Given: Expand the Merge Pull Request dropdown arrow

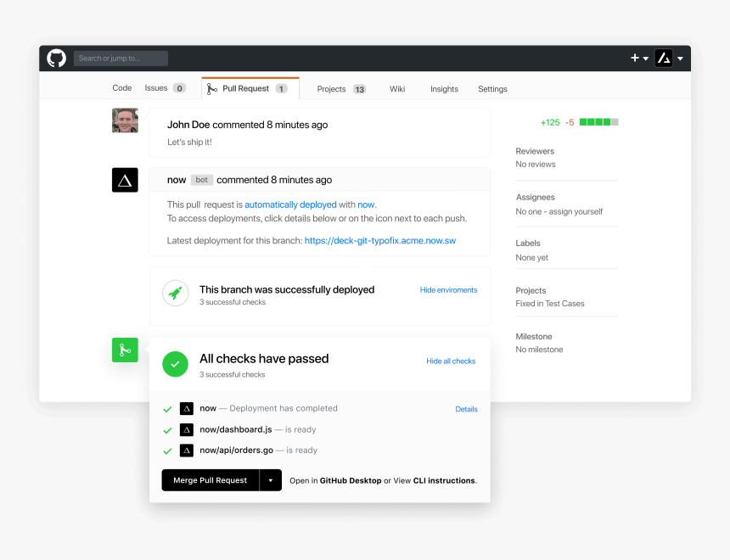Looking at the screenshot, I should (270, 480).
